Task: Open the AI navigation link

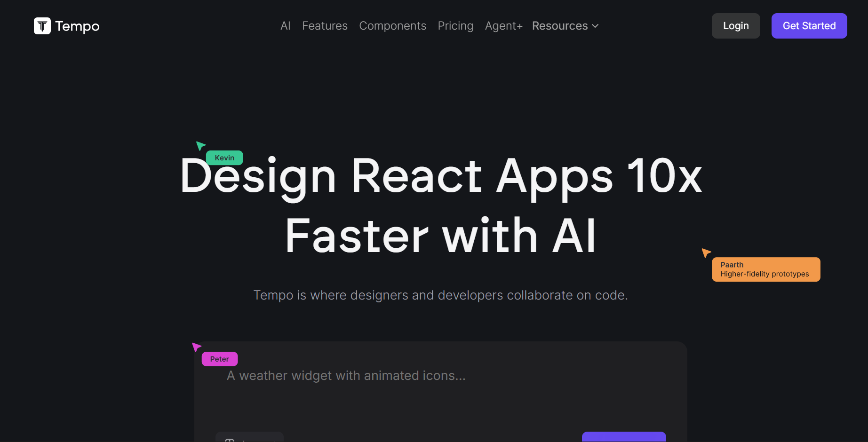Action: click(x=285, y=26)
